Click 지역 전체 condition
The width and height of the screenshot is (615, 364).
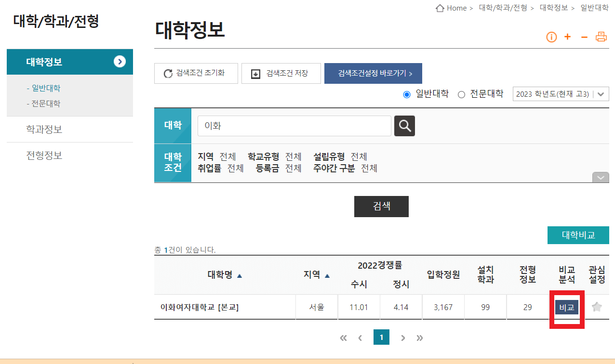(217, 156)
